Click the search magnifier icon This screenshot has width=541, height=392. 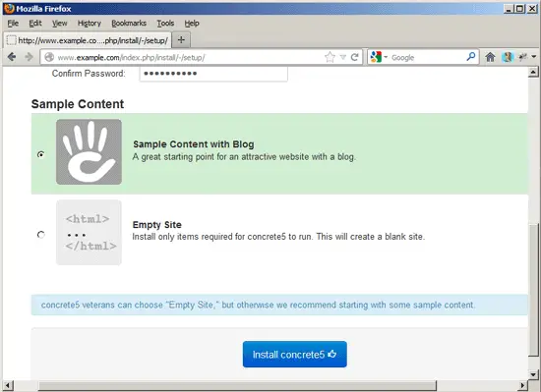(x=471, y=57)
